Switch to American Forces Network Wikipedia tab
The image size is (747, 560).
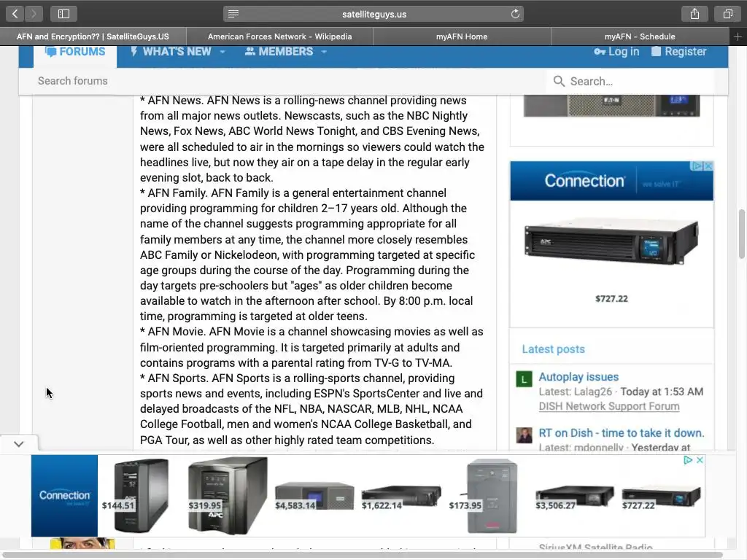click(x=279, y=36)
